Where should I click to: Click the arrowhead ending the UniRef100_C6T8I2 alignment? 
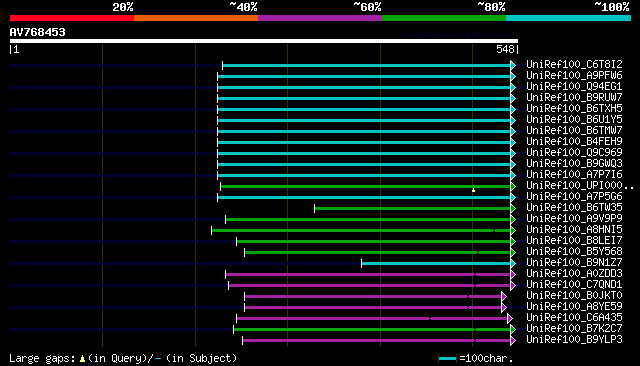click(513, 65)
